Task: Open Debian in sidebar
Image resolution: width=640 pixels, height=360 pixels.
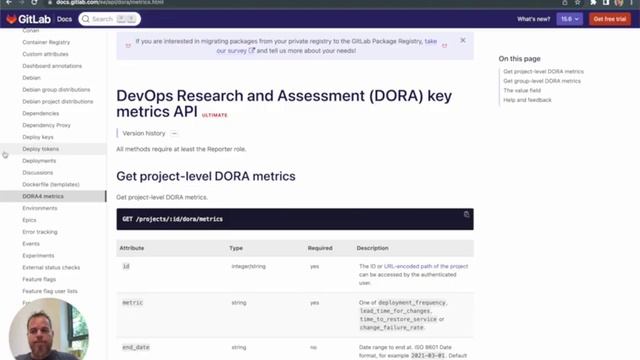Action: 31,78
